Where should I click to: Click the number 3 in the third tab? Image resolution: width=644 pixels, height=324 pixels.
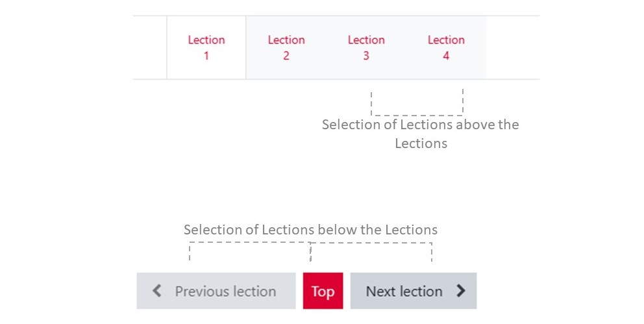(x=366, y=56)
